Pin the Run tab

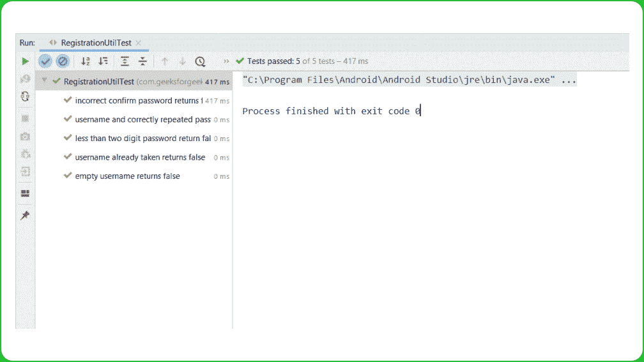(x=25, y=216)
